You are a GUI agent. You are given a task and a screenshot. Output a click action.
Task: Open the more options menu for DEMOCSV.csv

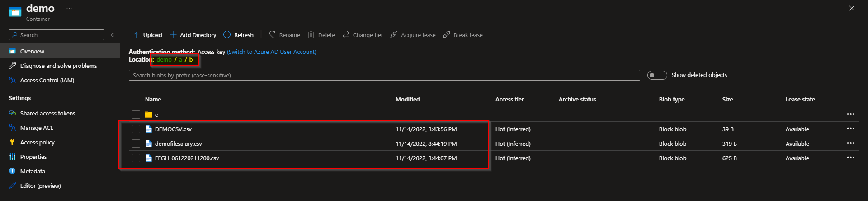[851, 129]
